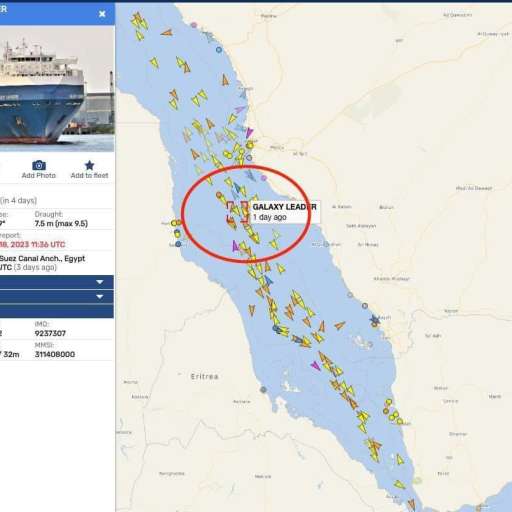The height and width of the screenshot is (512, 512).
Task: Close the vessel info panel
Action: point(102,14)
